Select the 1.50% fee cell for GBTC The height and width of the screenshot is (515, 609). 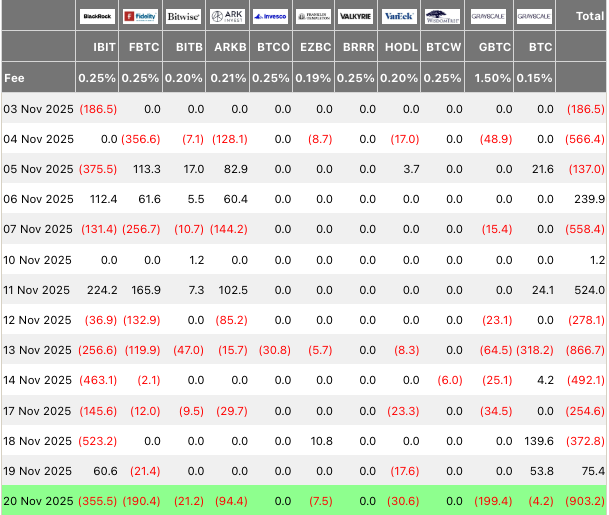click(495, 78)
